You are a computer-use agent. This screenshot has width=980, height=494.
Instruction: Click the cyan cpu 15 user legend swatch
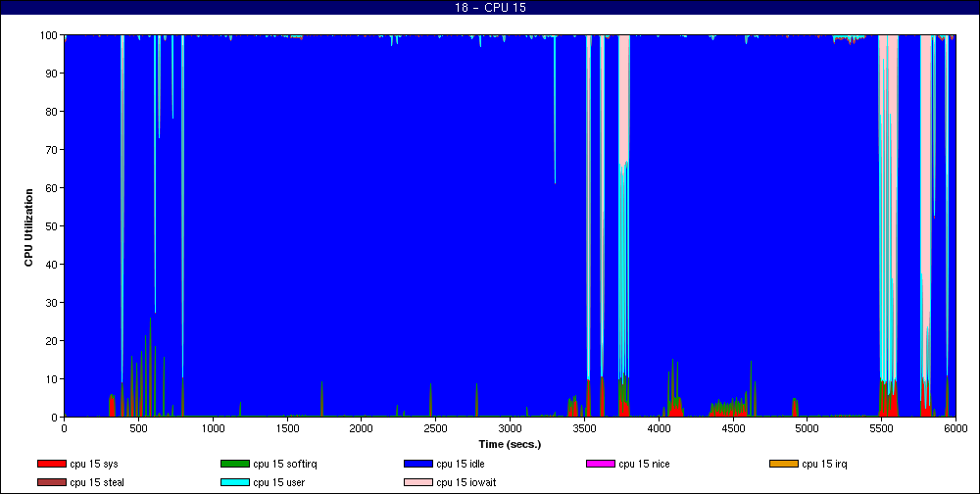pos(235,483)
